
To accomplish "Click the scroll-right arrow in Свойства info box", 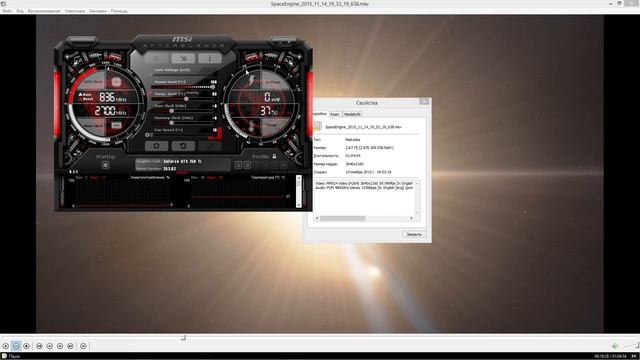I will (411, 218).
